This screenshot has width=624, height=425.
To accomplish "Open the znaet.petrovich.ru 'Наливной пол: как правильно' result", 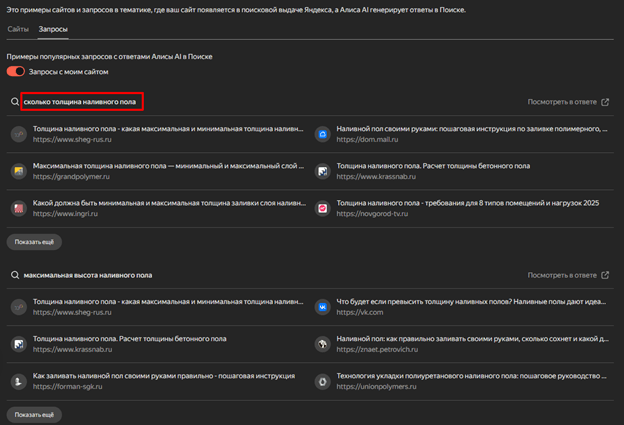I will [x=473, y=339].
